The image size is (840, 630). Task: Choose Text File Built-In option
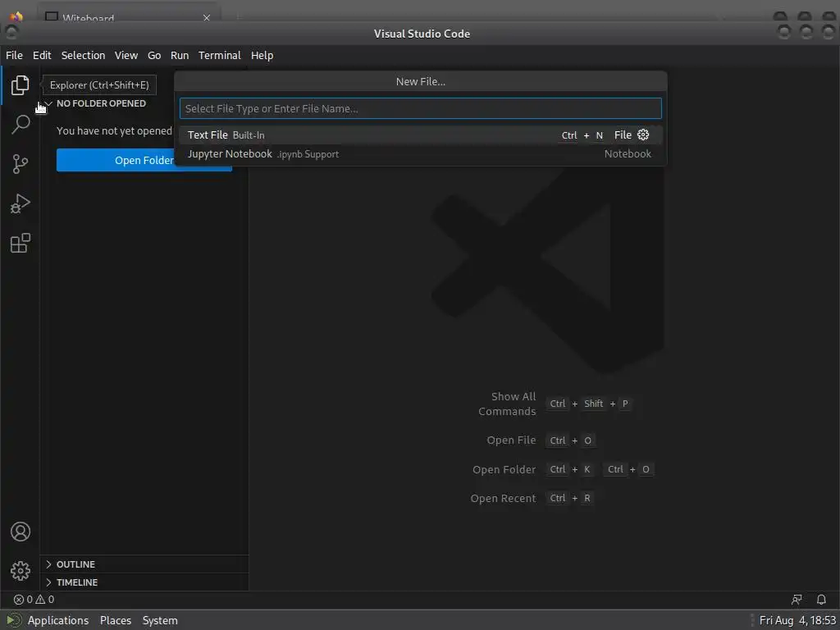(421, 135)
